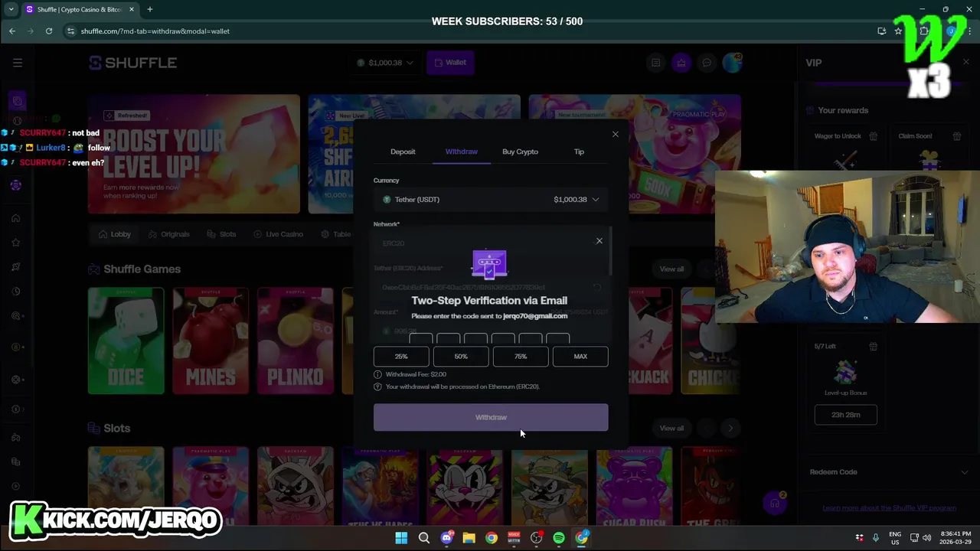Set withdrawal amount to 50%
980x551 pixels.
461,357
